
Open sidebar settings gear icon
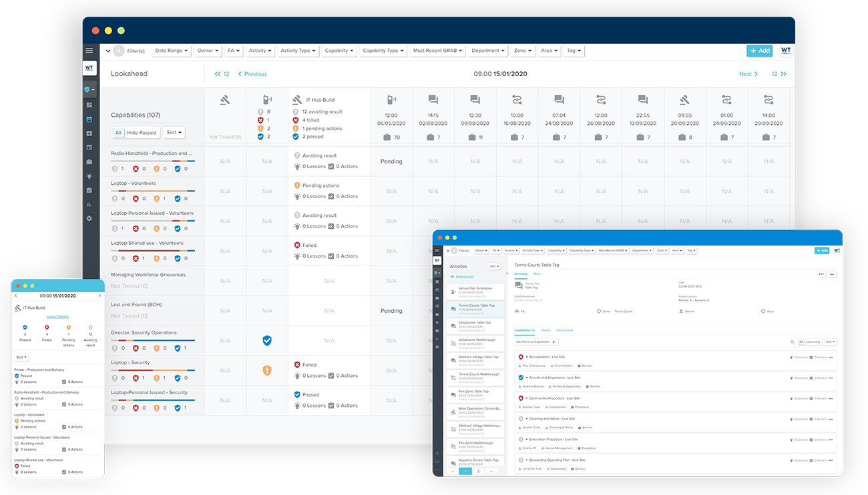click(89, 217)
